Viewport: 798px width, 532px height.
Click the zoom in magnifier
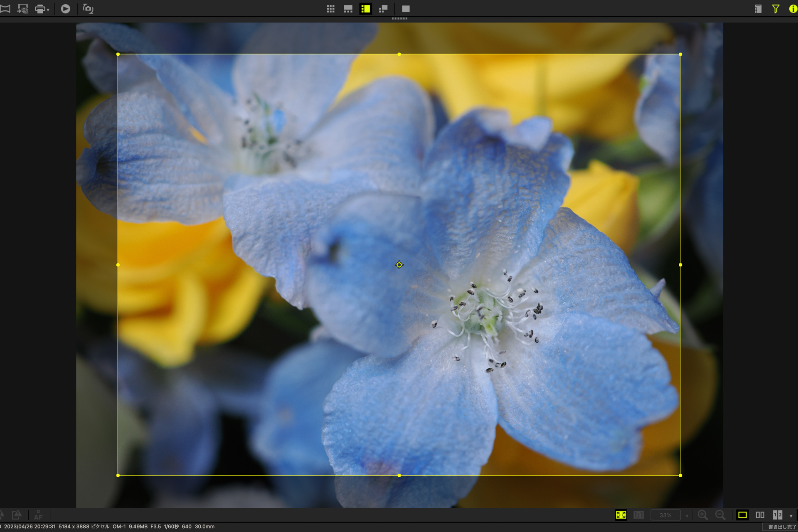click(703, 515)
